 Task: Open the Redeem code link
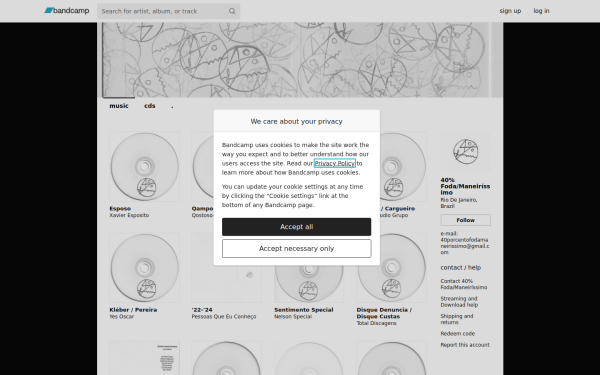458,334
